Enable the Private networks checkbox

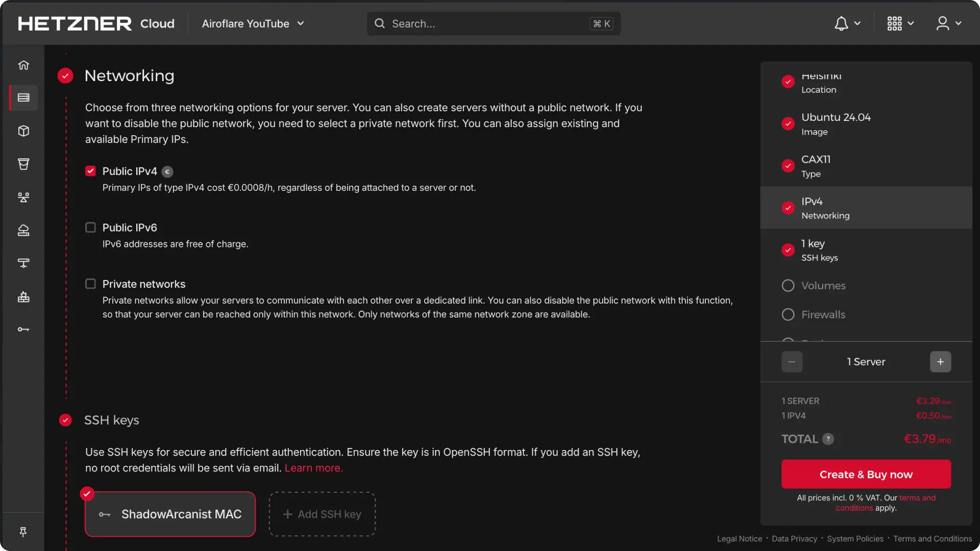(x=90, y=284)
